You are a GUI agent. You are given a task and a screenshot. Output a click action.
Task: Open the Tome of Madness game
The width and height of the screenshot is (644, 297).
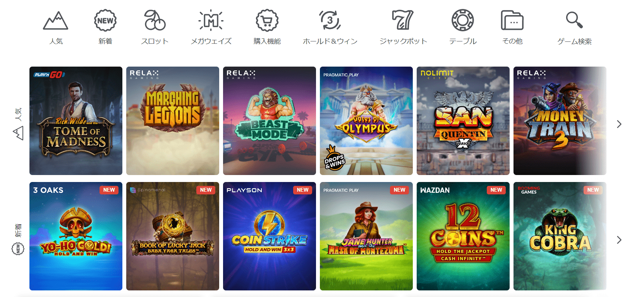coord(76,121)
